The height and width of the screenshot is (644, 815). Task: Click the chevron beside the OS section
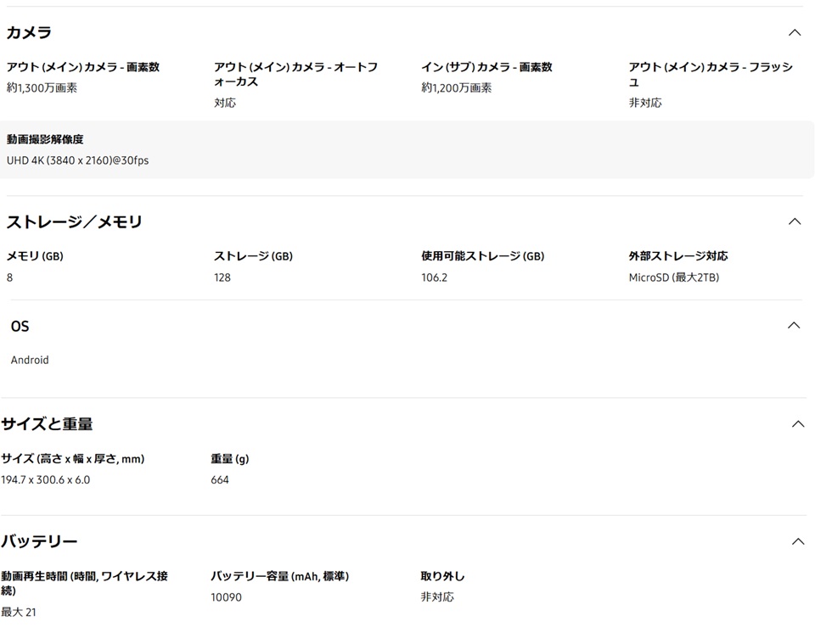(794, 326)
